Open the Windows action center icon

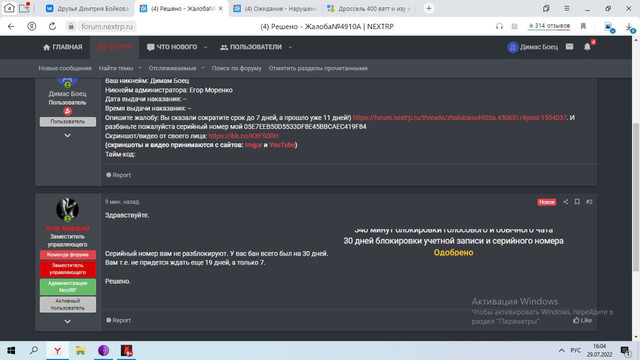(625, 351)
